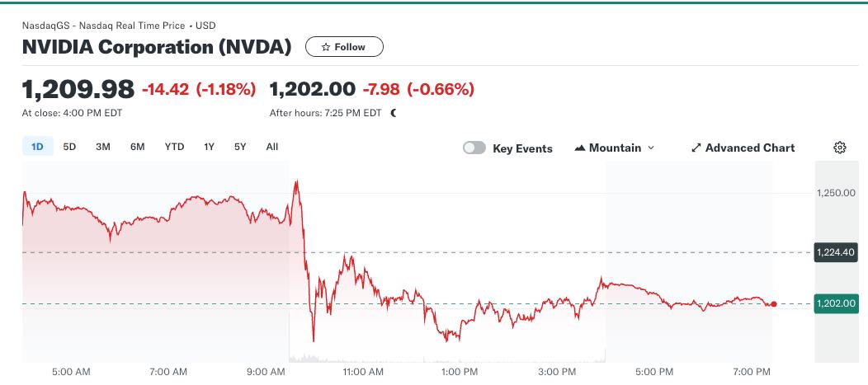The width and height of the screenshot is (868, 385).
Task: Open chart settings gear icon
Action: [x=840, y=148]
